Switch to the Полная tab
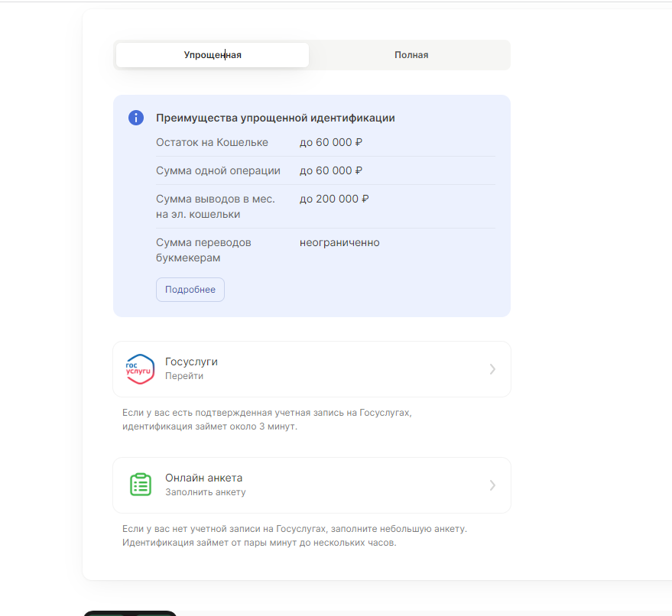672x616 pixels. tap(411, 55)
